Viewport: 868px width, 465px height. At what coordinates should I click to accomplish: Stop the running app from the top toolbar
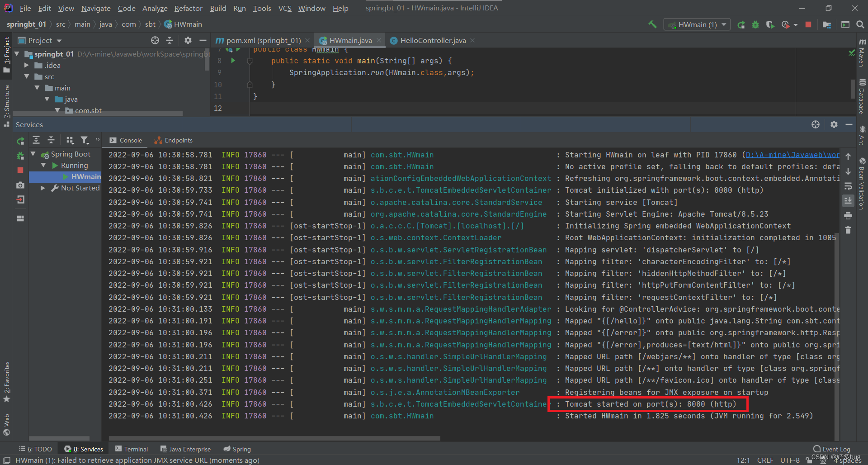click(808, 24)
